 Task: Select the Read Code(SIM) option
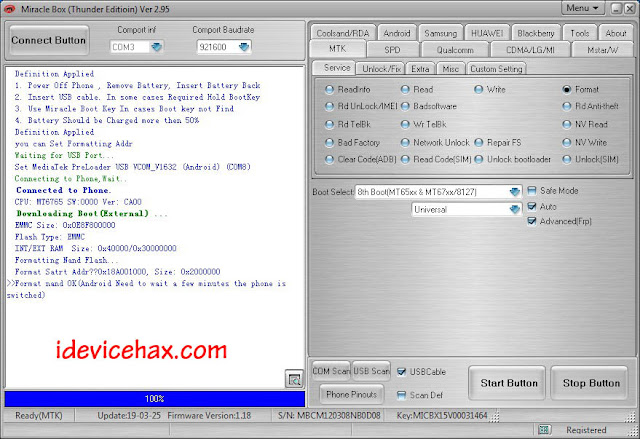405,160
